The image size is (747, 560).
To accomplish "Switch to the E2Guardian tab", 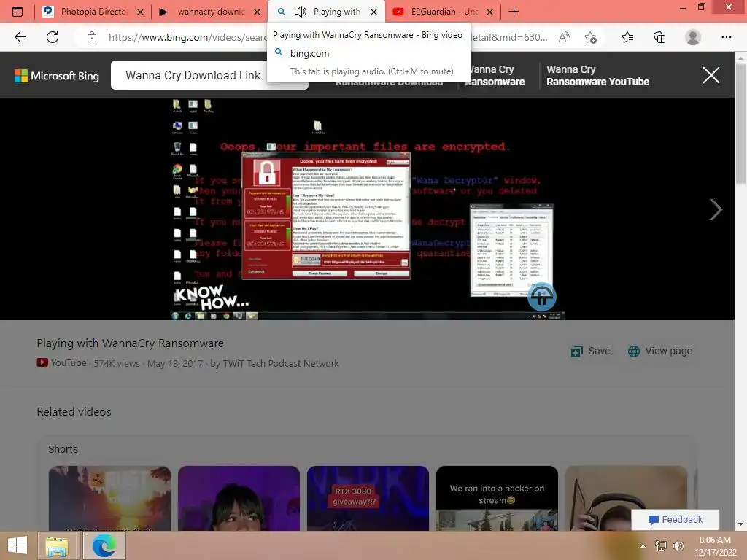I will click(x=444, y=12).
